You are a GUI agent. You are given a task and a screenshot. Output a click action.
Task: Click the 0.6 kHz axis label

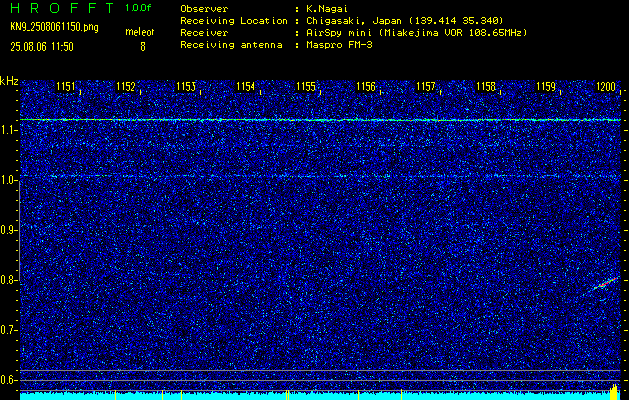coord(7,380)
